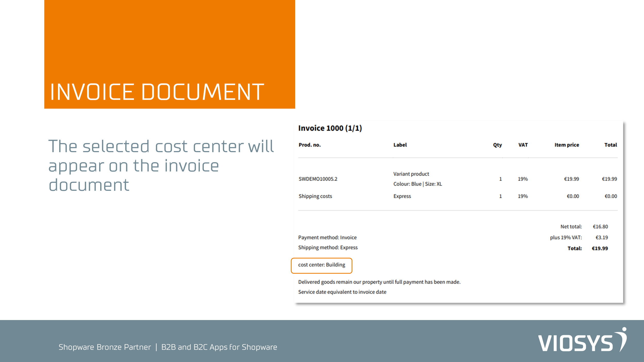Click the 'The selected cost center will appear' paragraph

point(161,166)
